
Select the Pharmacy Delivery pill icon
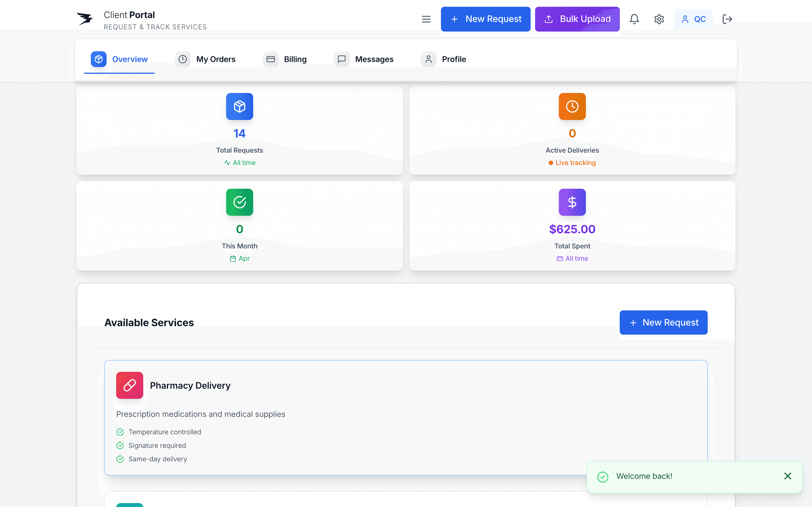coord(129,385)
